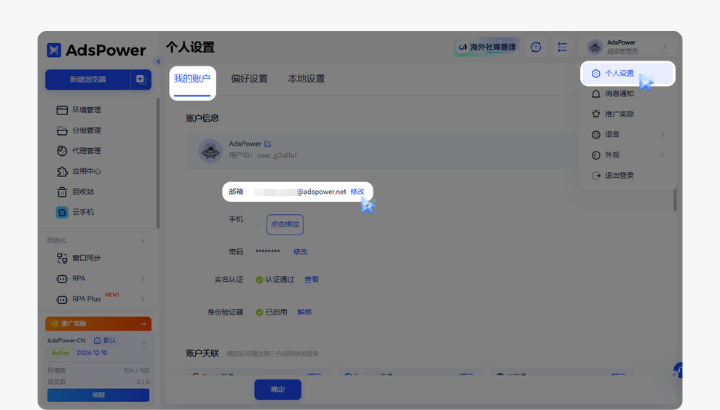Click the 104 / 105 profile count

click(x=136, y=371)
